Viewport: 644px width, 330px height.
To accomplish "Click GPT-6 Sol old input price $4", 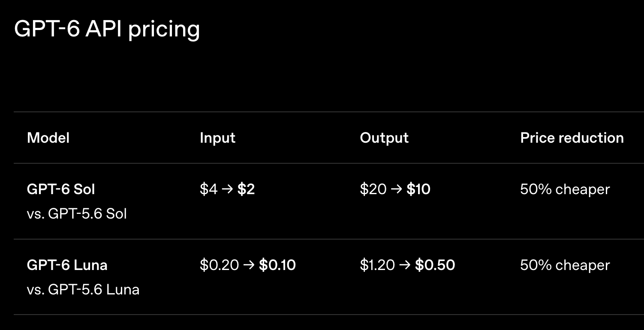I will pyautogui.click(x=209, y=189).
